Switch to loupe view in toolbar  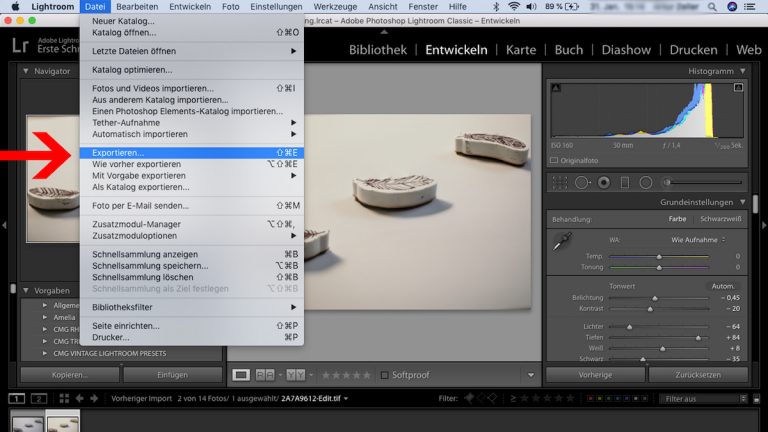point(241,375)
